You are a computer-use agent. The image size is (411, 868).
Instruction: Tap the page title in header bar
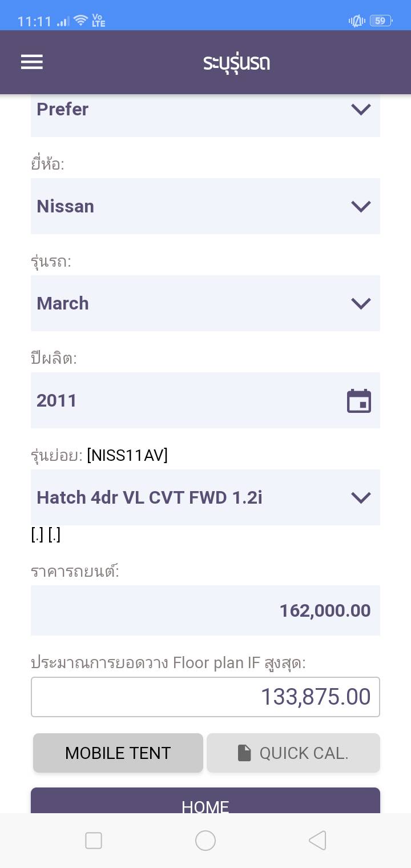tap(236, 62)
